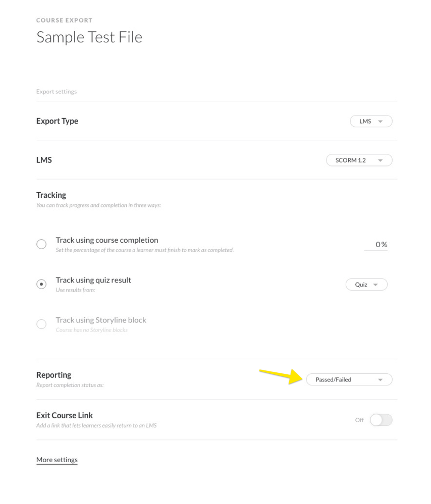Click the course completion percentage field
Screen dimensions: 431x504
coord(376,245)
